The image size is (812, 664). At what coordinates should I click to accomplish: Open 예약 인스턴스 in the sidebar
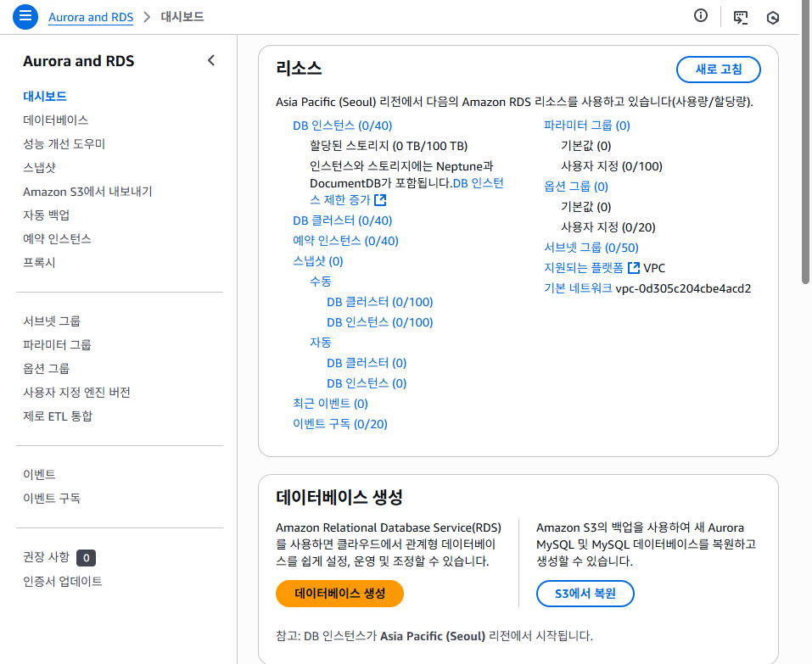click(57, 238)
